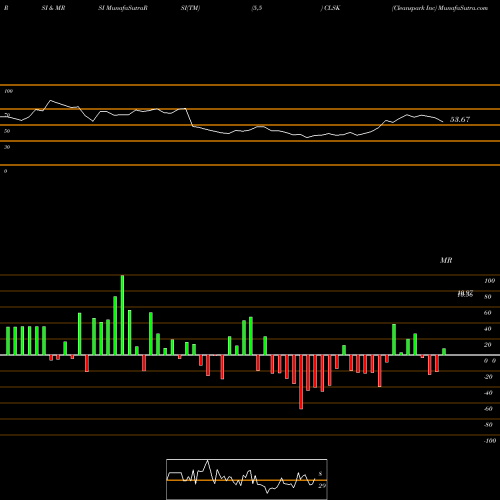Click the RSI value 53.67 label

point(460,119)
